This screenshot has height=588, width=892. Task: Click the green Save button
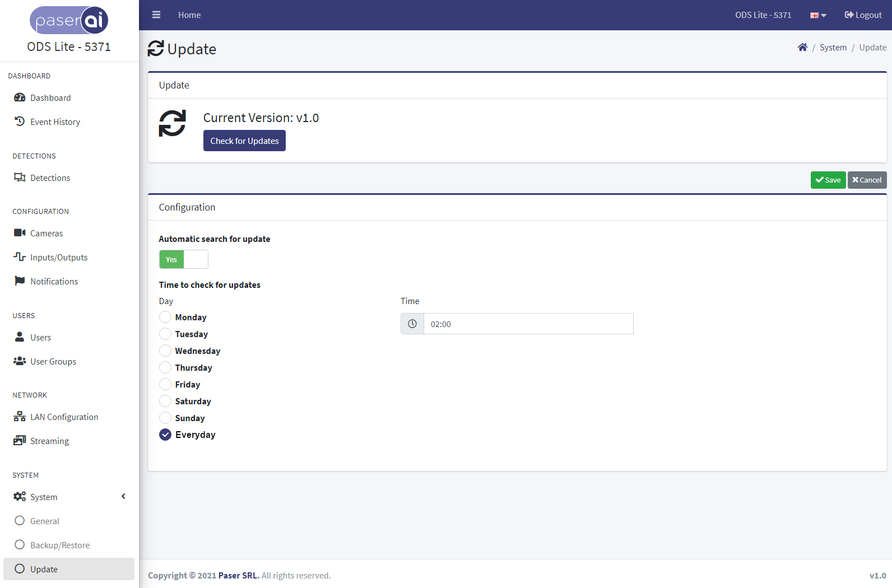tap(828, 180)
